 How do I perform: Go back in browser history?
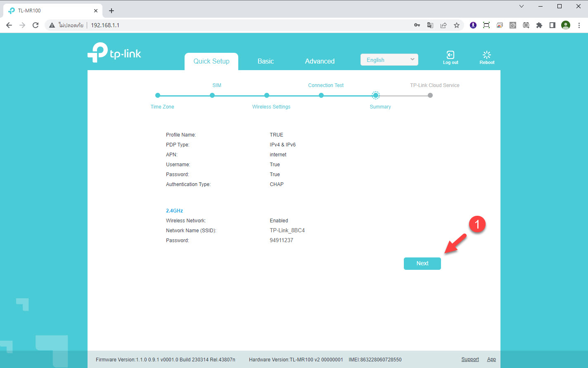(x=9, y=25)
